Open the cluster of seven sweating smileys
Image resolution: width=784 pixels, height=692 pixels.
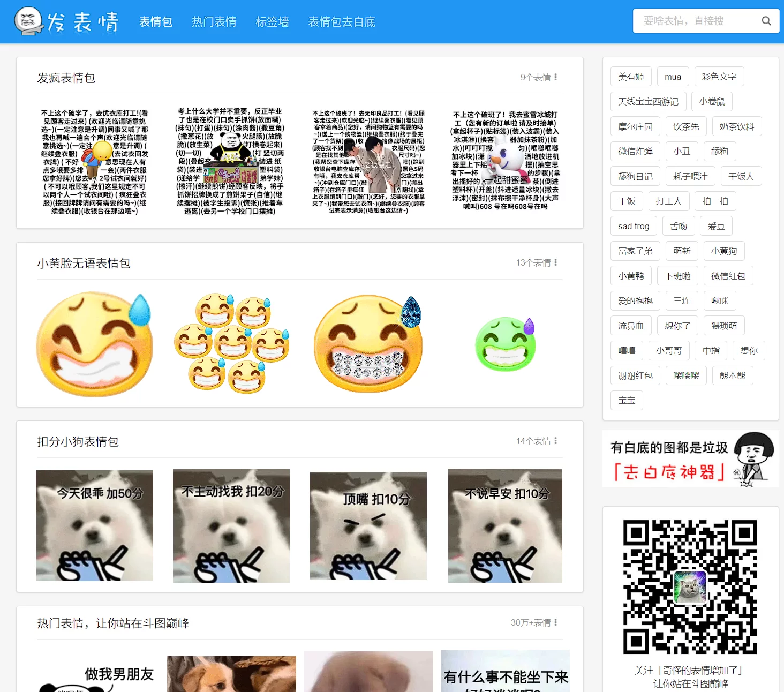tap(231, 343)
